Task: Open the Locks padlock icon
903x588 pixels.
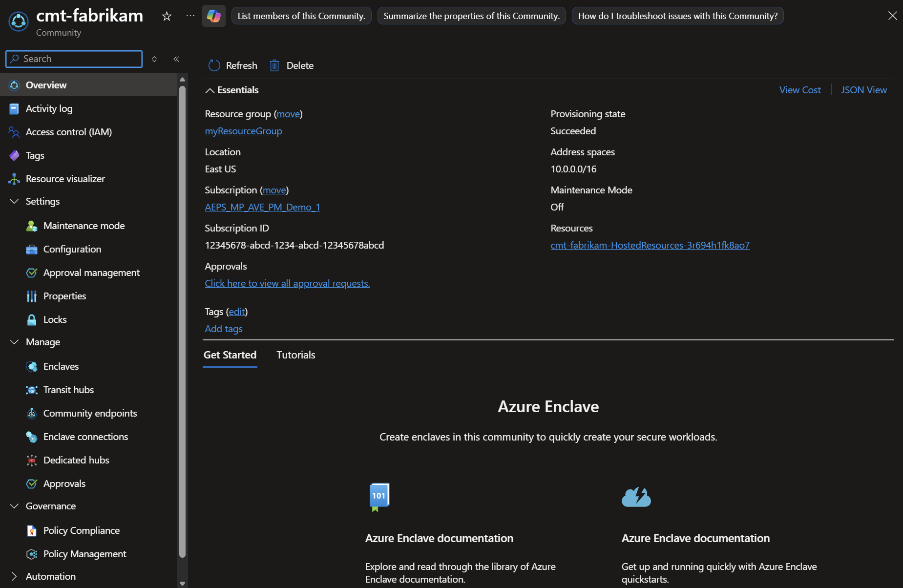Action: click(x=32, y=319)
